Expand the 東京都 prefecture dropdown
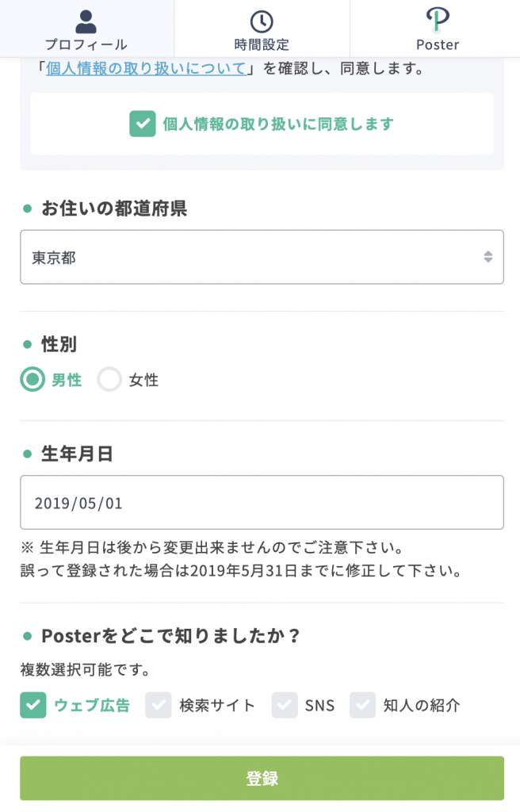Image resolution: width=520 pixels, height=812 pixels. tap(262, 257)
